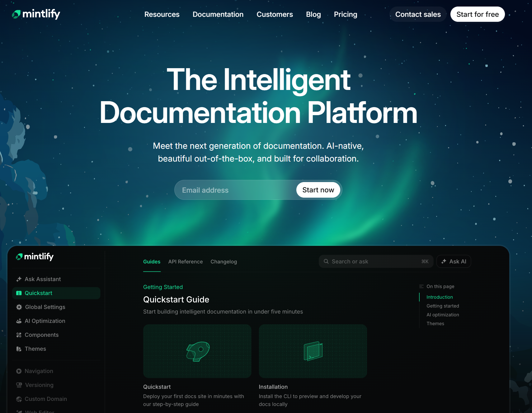This screenshot has width=532, height=413.
Task: Open Navigation in sidebar
Action: [x=56, y=371]
